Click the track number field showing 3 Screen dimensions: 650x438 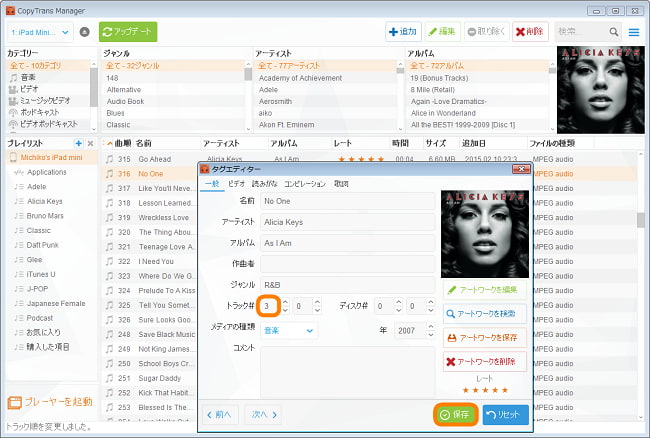click(269, 306)
